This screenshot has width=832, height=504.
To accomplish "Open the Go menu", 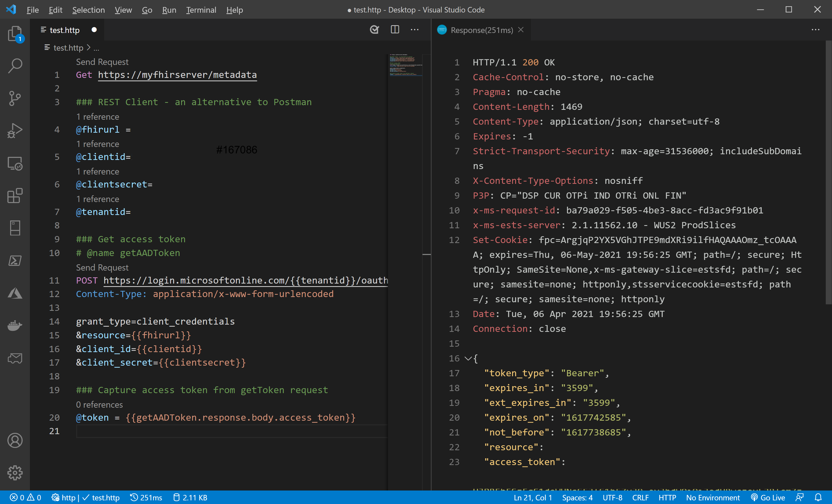I will click(147, 10).
